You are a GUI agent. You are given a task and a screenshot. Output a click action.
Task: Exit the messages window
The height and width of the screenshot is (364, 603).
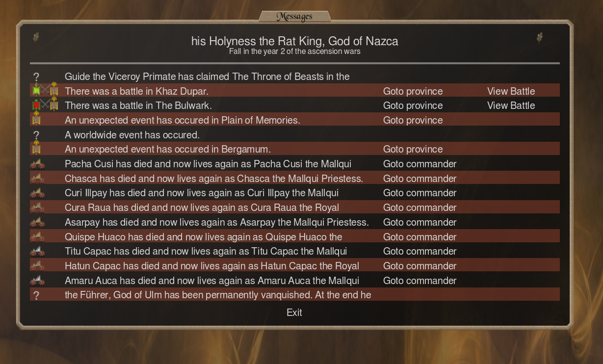(294, 312)
